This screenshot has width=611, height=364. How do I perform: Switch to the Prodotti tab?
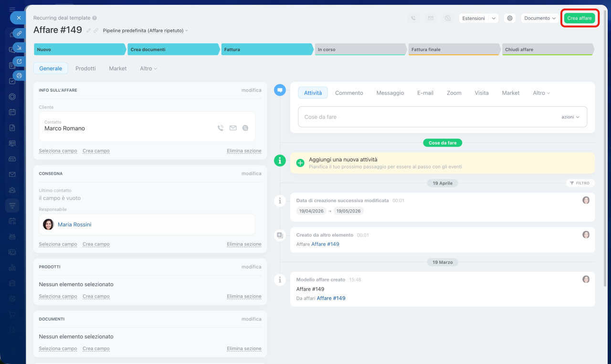point(85,68)
